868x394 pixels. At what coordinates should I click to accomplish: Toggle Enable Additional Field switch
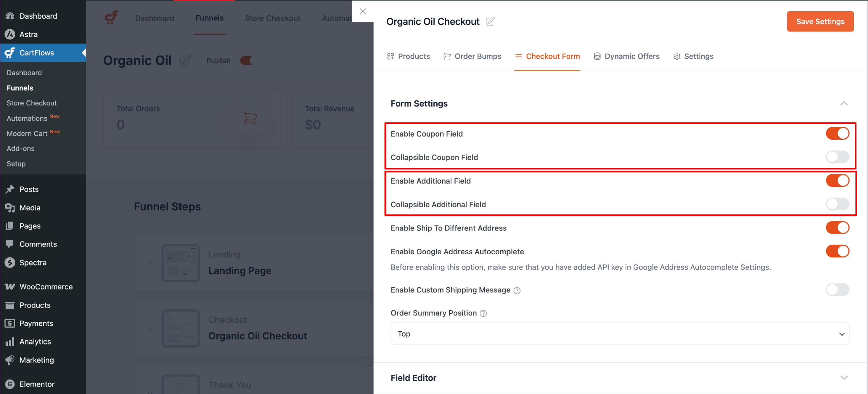[837, 181]
